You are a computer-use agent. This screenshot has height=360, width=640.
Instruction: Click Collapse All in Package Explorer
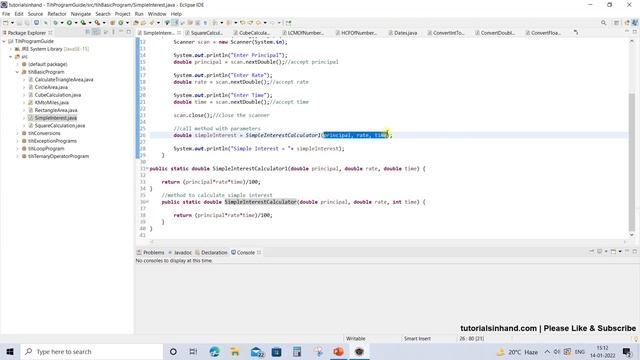tap(88, 32)
